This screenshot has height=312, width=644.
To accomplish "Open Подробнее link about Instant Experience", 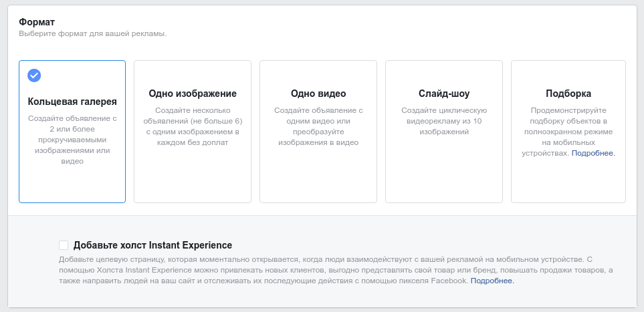I will pos(492,281).
